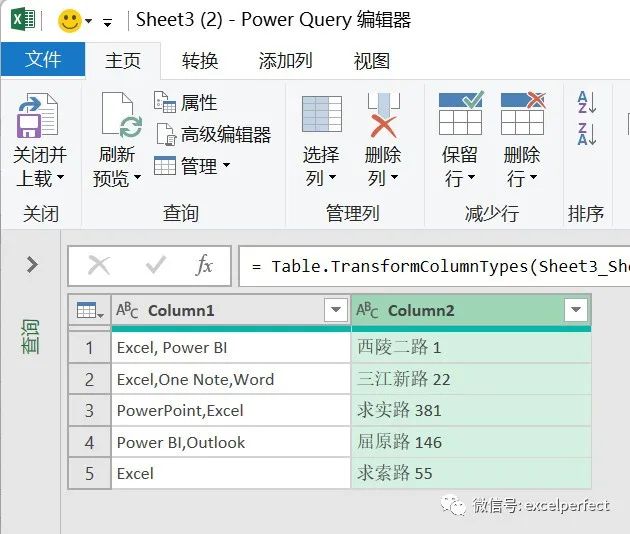Click the 关闭并上载 save icon
This screenshot has height=534, width=630.
[x=37, y=116]
